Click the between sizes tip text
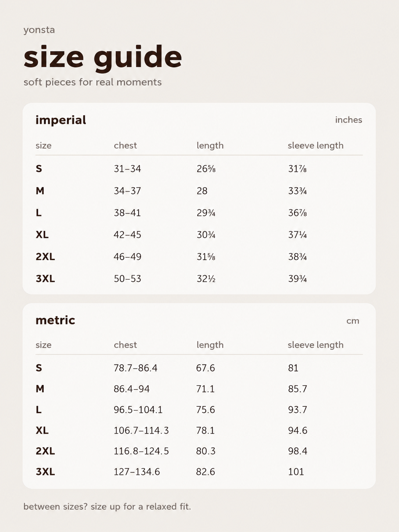Screen dimensions: 399x532 107,507
